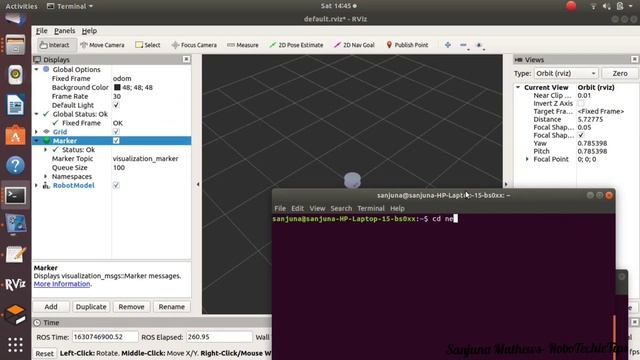Screen dimensions: 640x360
Task: Activate the Measure tool
Action: tap(243, 45)
